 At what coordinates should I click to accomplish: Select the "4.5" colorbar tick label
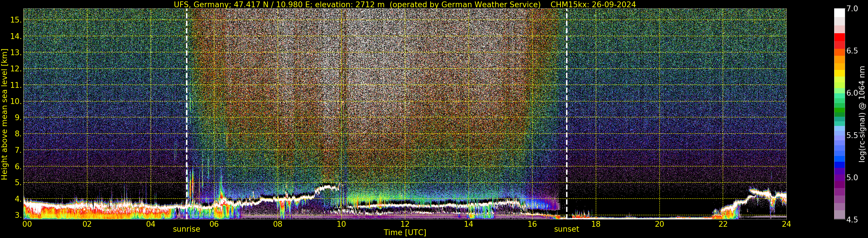point(852,220)
